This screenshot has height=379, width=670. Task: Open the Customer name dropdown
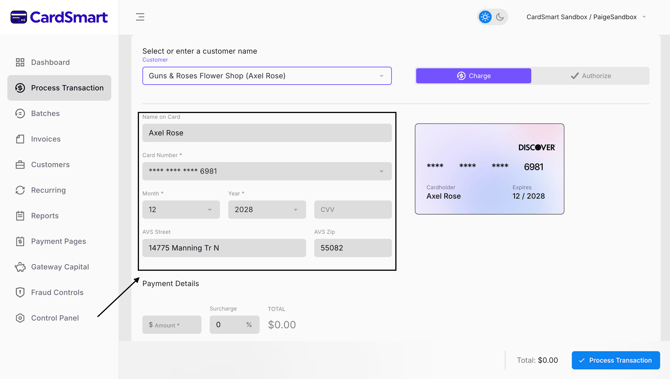coord(267,76)
